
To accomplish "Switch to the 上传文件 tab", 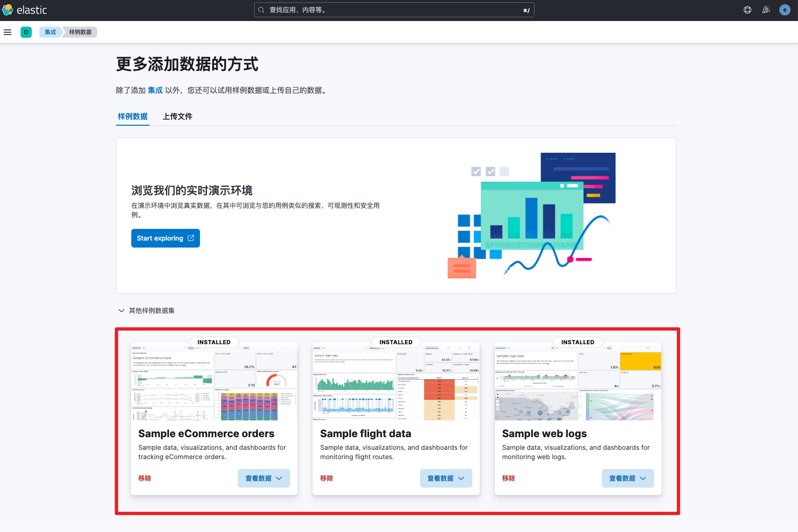I will pos(177,116).
